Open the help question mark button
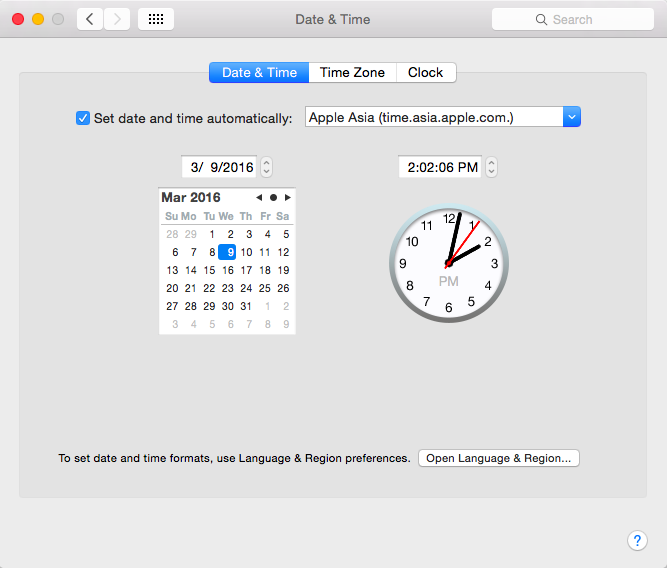 [x=637, y=540]
